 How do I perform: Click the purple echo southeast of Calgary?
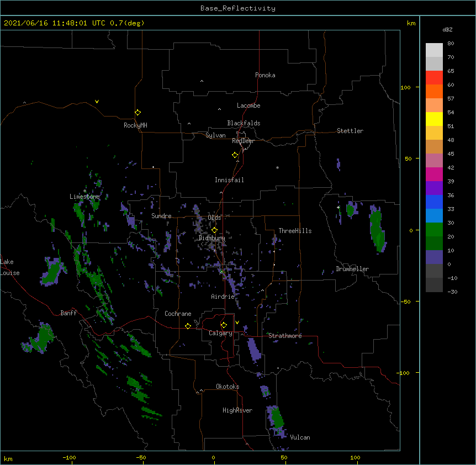(254, 349)
